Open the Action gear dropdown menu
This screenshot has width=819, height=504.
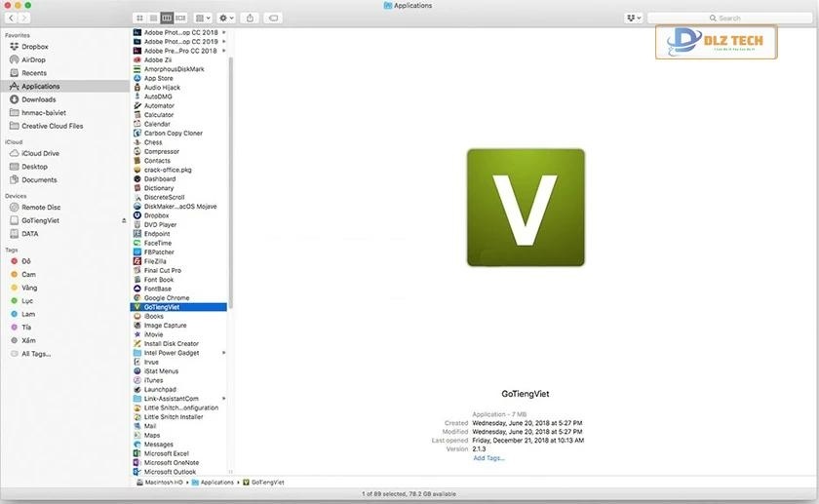[226, 19]
